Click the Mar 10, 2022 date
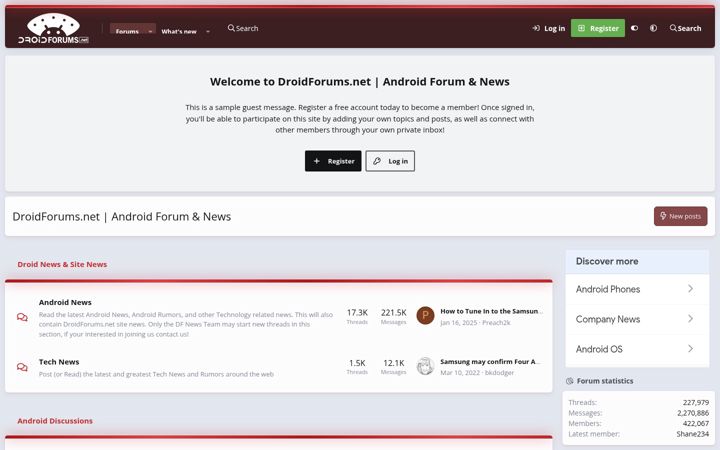The image size is (720, 450). point(460,372)
